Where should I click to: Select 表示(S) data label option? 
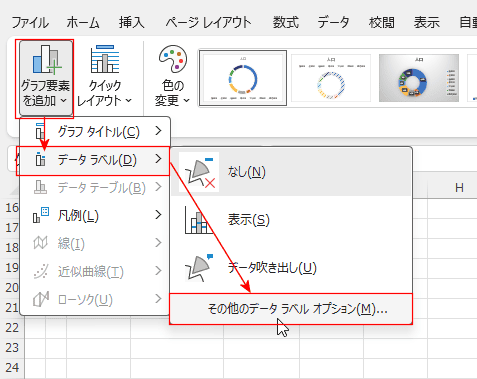292,220
